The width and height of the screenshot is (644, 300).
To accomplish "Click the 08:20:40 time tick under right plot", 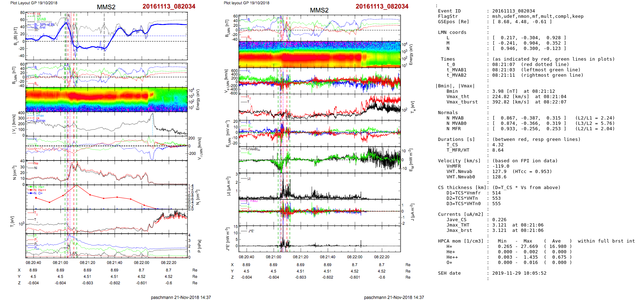I will [246, 257].
